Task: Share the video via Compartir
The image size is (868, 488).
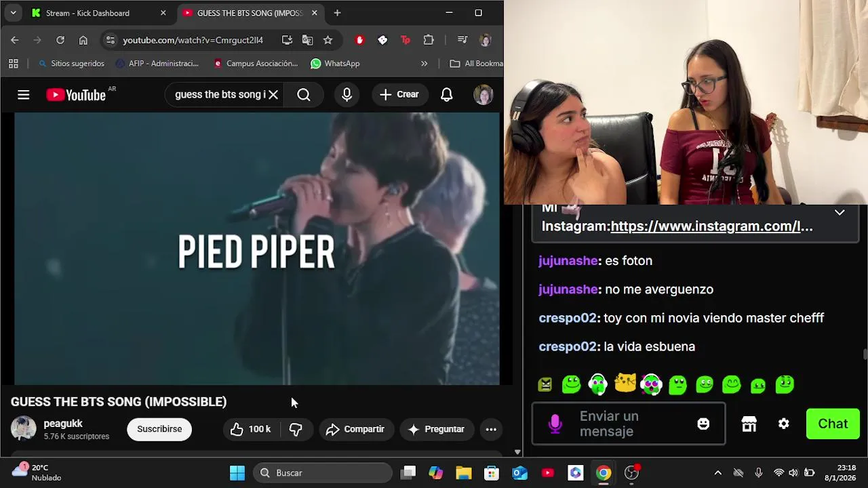Action: coord(355,429)
